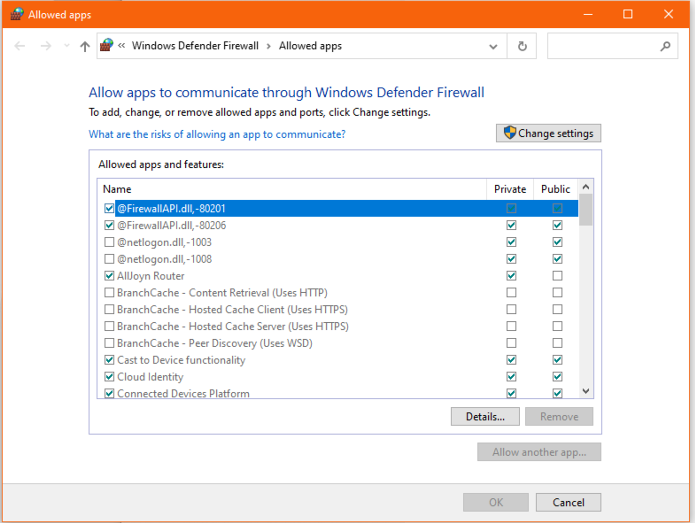
Task: Click the Details button
Action: pyautogui.click(x=485, y=417)
